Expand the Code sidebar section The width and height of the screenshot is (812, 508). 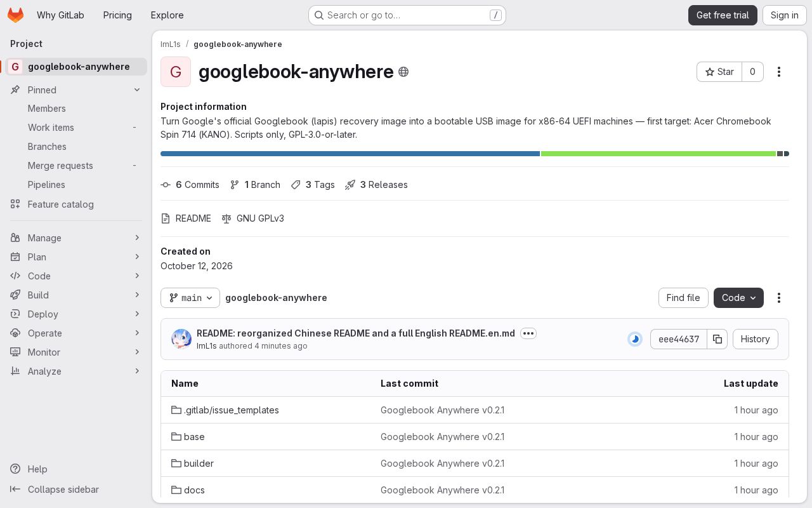76,276
